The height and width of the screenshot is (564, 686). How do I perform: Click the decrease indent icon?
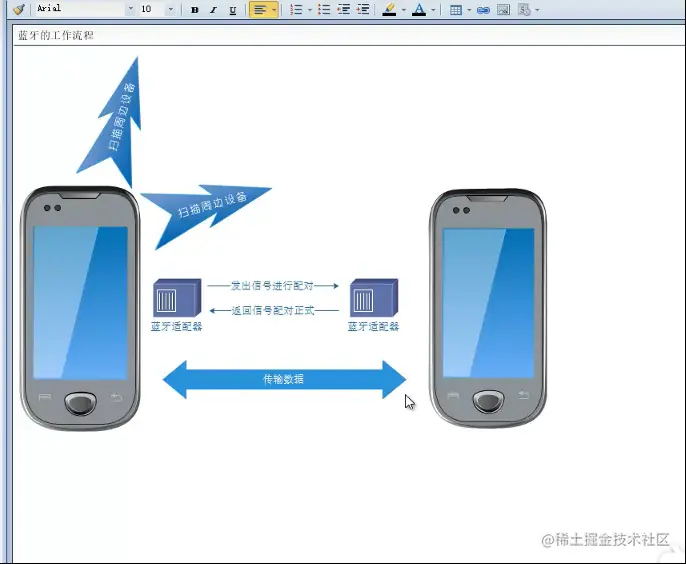(343, 10)
